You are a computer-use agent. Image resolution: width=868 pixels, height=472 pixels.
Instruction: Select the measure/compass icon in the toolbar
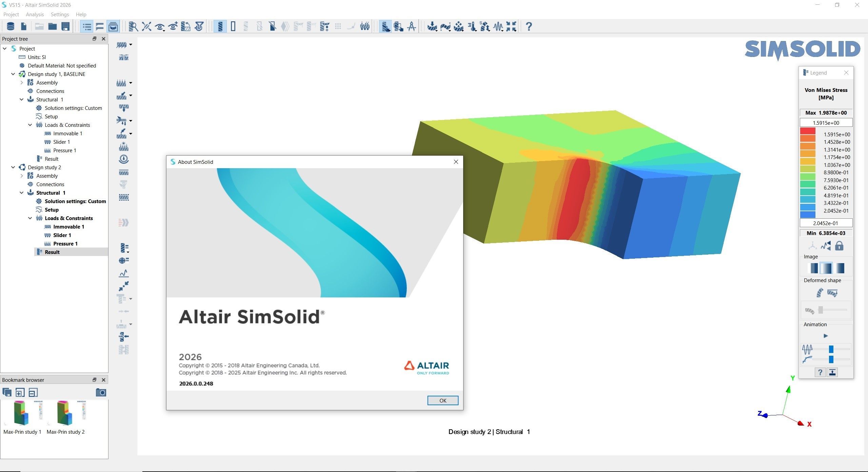point(411,26)
